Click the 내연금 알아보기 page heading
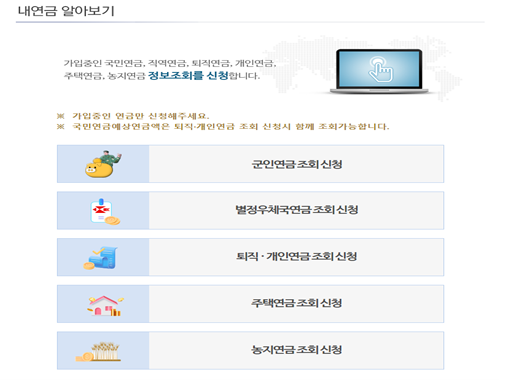Image resolution: width=506 pixels, height=381 pixels. point(66,11)
